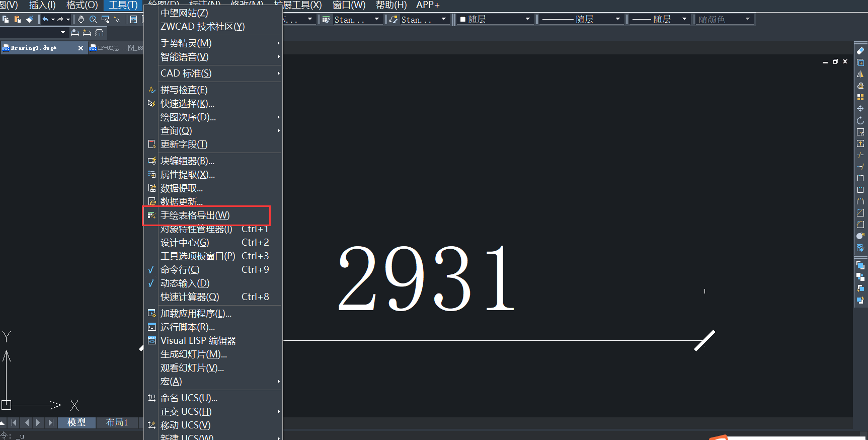This screenshot has height=440, width=868.
Task: Click the Undo arrow icon
Action: point(45,20)
